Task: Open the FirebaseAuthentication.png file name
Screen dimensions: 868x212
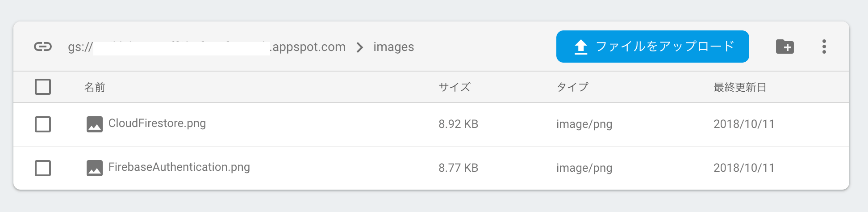Action: point(179,167)
